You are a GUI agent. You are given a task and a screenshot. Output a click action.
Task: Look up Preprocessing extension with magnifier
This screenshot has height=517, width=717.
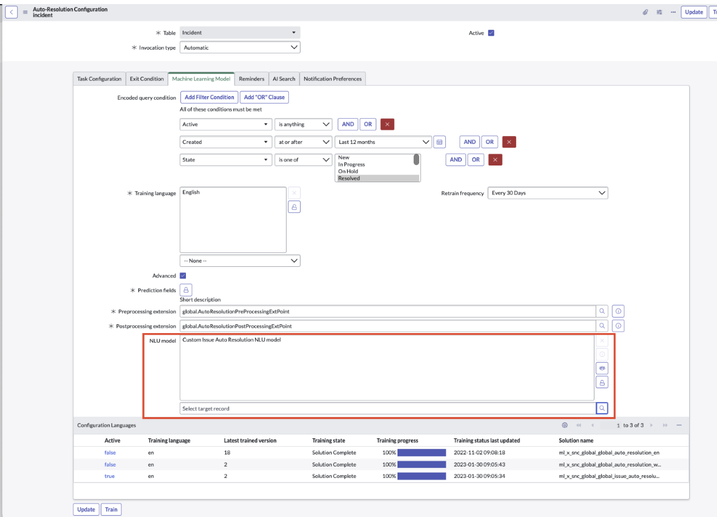click(602, 311)
